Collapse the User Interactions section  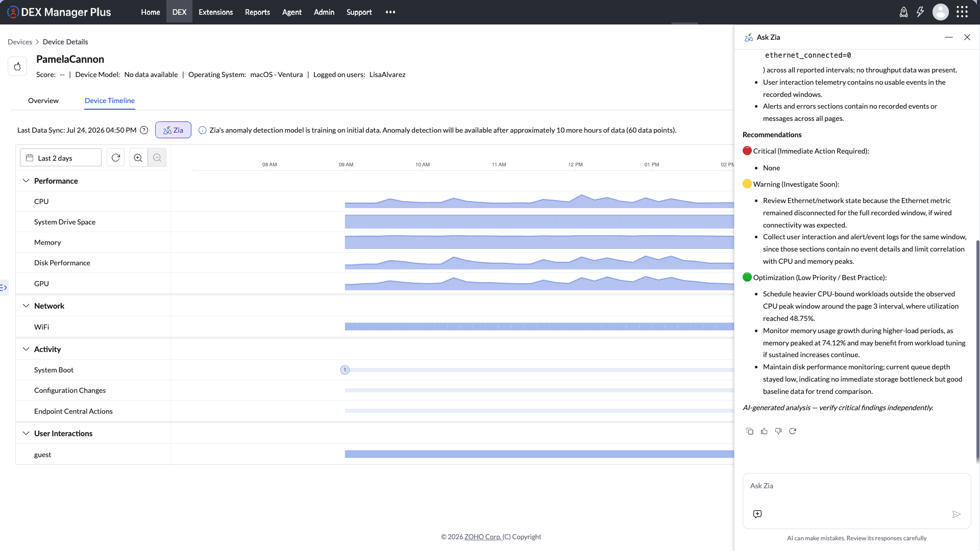26,433
